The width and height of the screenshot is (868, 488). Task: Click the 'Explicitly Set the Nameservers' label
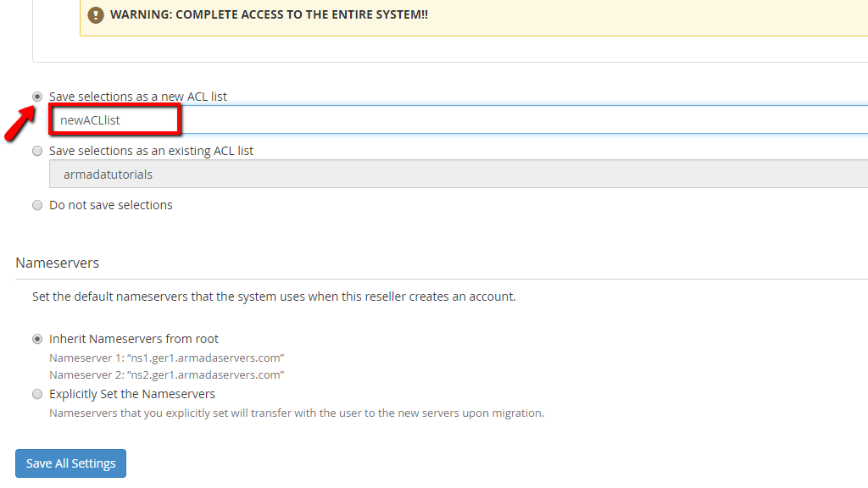click(x=132, y=394)
